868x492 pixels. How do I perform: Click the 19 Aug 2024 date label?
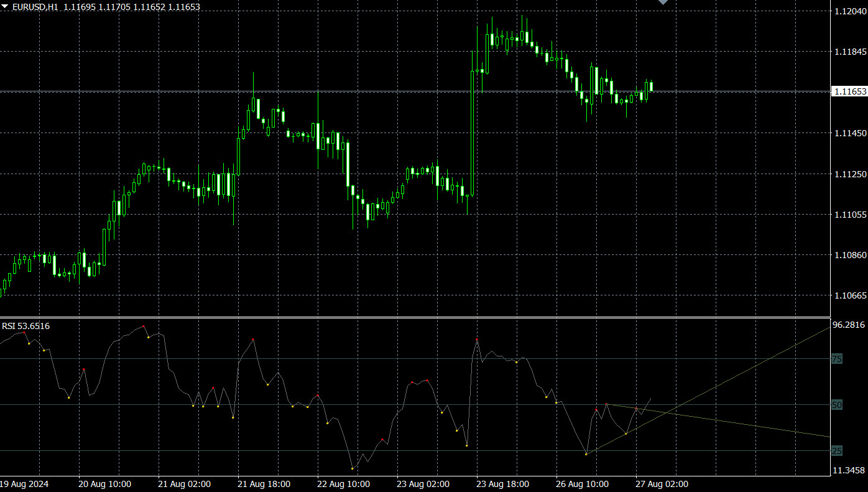(x=24, y=484)
